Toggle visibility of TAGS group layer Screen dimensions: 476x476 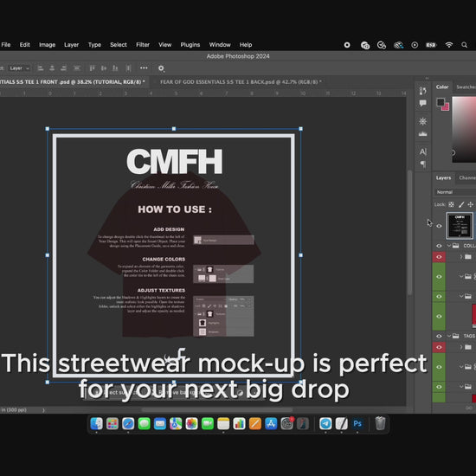439,336
